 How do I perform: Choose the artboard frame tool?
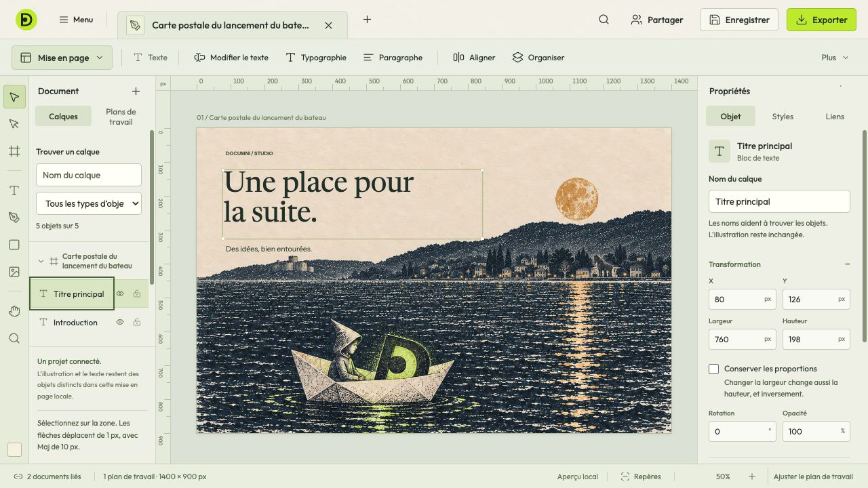14,151
